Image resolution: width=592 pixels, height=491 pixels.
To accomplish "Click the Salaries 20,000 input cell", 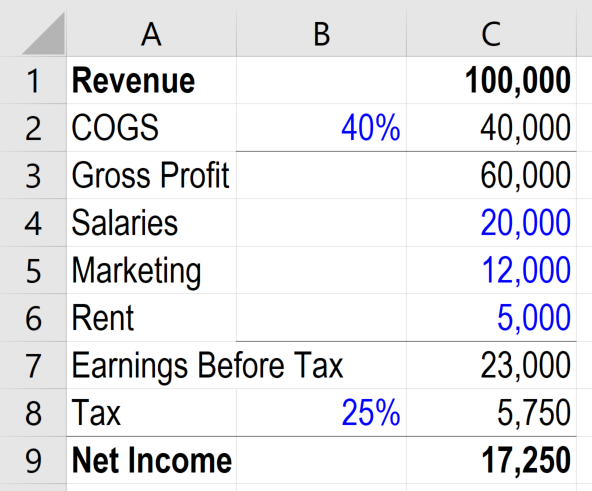I will click(x=491, y=223).
